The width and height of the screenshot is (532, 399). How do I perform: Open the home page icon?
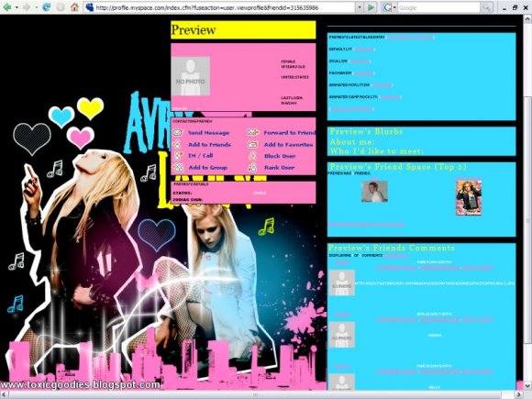tap(74, 7)
